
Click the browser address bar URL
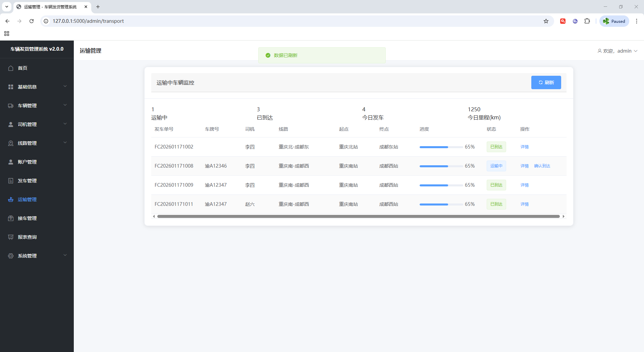pyautogui.click(x=88, y=21)
